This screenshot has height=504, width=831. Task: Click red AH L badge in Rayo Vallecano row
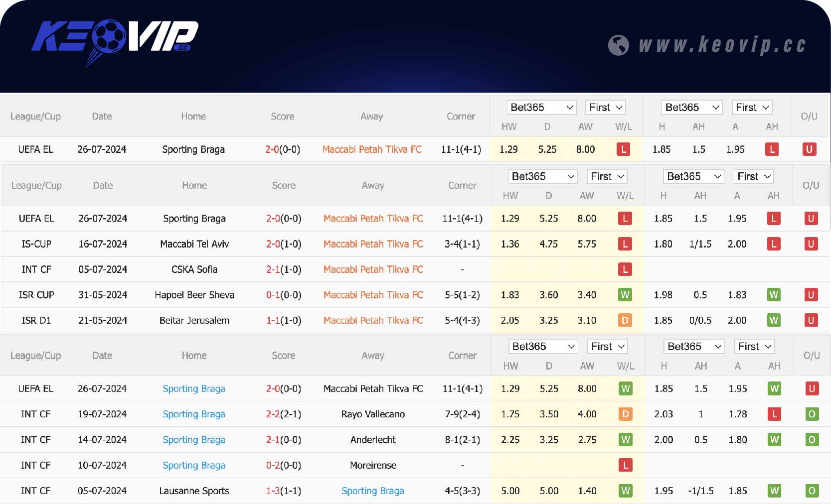click(x=774, y=414)
